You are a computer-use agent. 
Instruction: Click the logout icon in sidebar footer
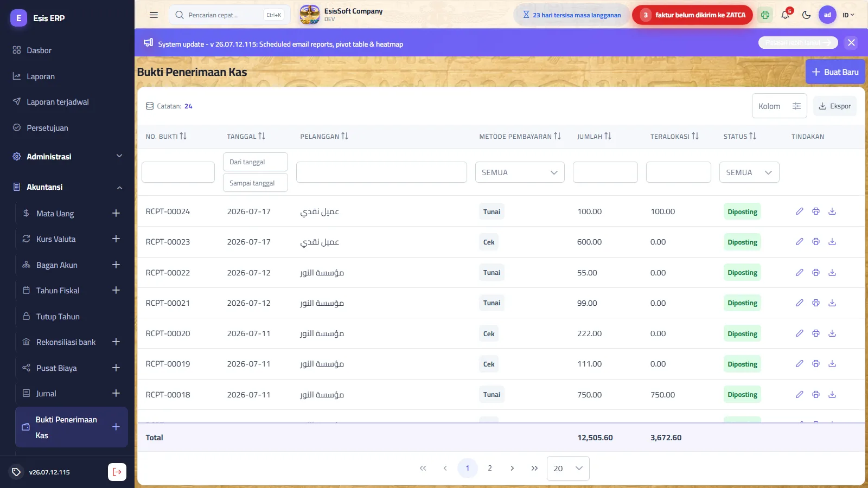click(117, 472)
